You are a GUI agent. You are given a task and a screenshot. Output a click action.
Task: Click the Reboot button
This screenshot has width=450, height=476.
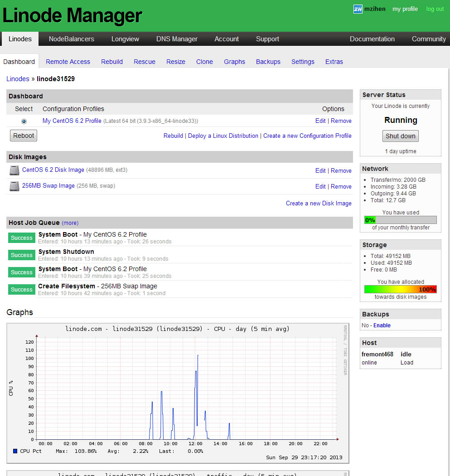(24, 136)
